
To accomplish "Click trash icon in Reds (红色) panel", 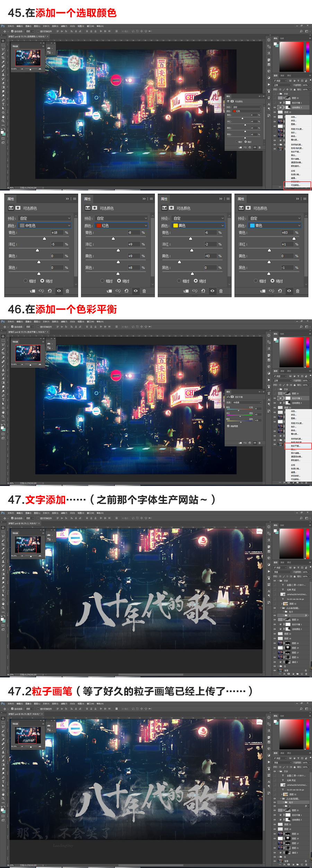I will coord(144,291).
